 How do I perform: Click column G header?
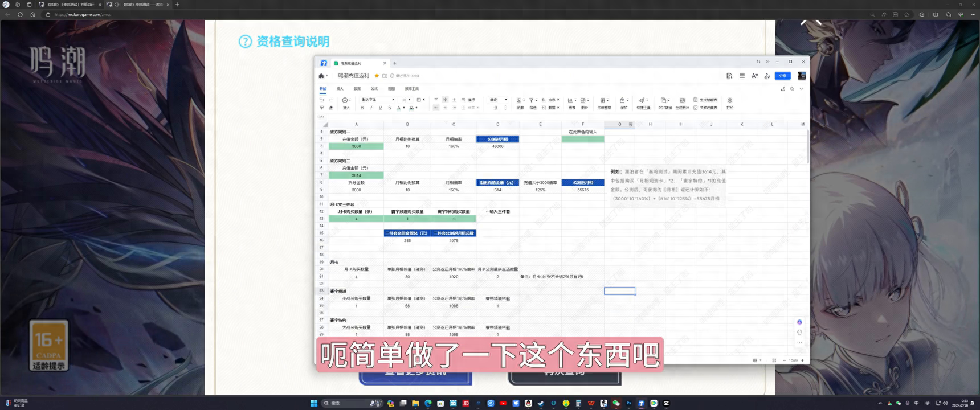point(619,124)
